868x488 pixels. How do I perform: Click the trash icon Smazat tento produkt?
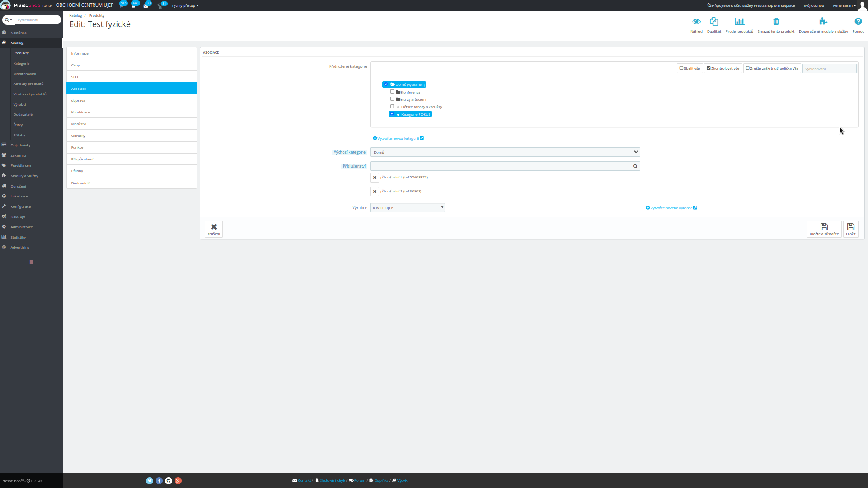(776, 22)
